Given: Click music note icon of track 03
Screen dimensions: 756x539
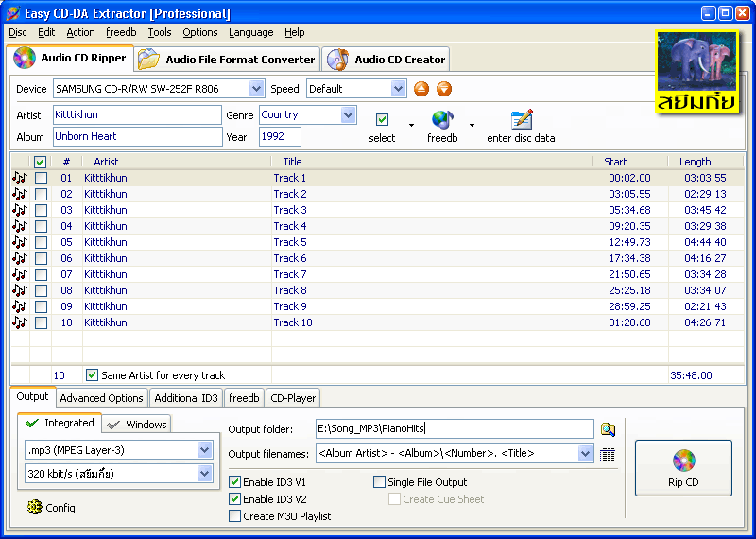Looking at the screenshot, I should pyautogui.click(x=20, y=210).
